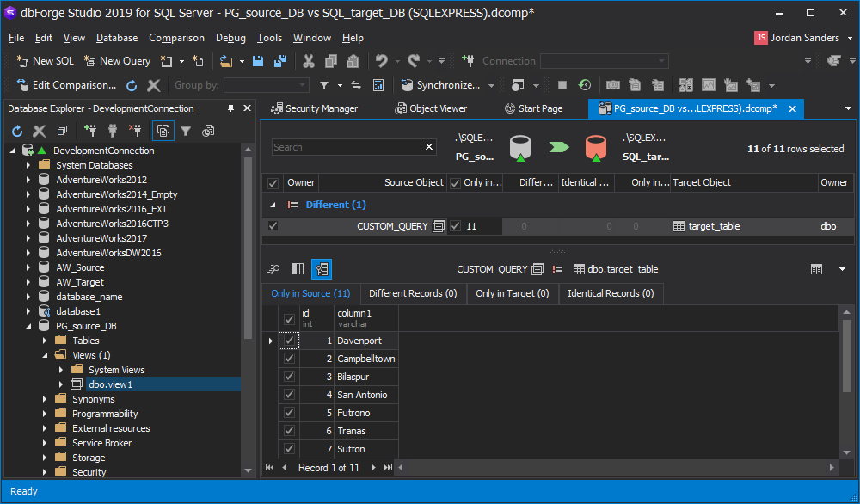Image resolution: width=860 pixels, height=504 pixels.
Task: Click the Refresh comparison icon next to Edit Comparison
Action: tap(132, 85)
